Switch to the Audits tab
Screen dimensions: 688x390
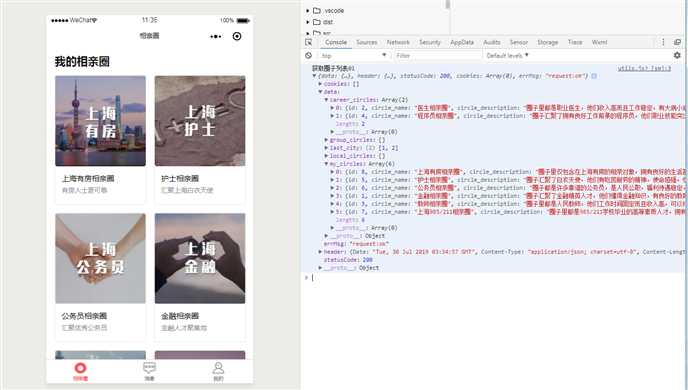tap(492, 42)
